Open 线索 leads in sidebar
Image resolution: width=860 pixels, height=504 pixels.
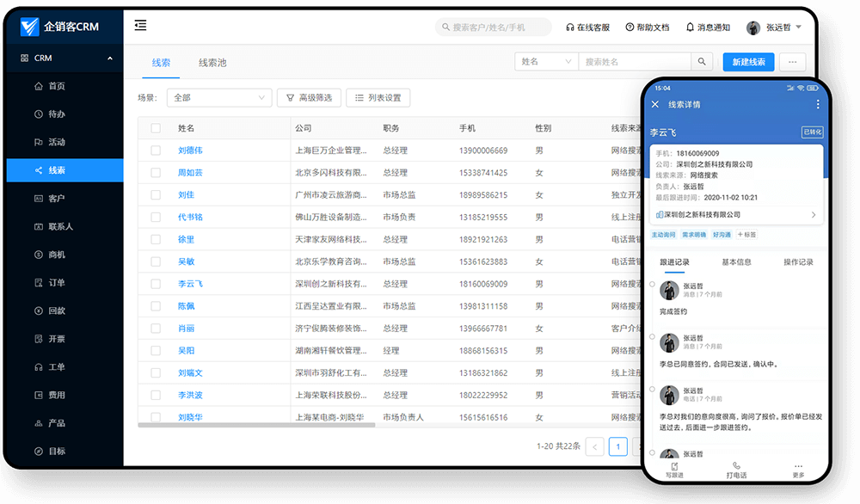coord(64,170)
